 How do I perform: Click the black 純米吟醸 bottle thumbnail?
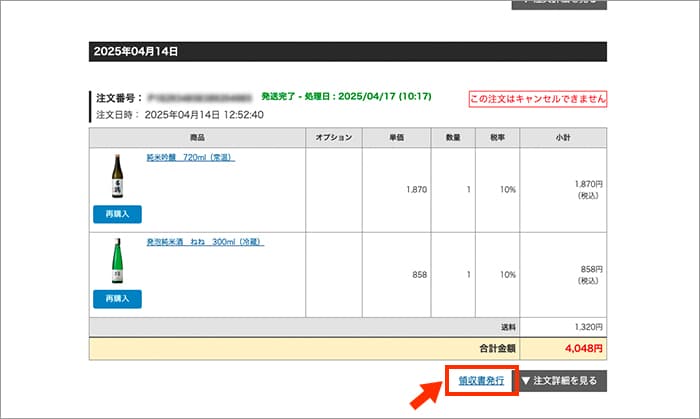click(x=118, y=178)
